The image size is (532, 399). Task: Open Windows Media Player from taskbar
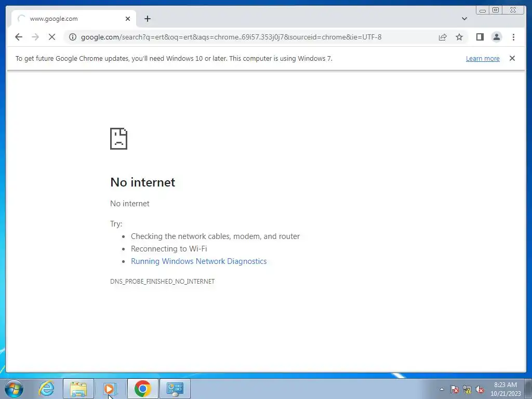tap(110, 389)
